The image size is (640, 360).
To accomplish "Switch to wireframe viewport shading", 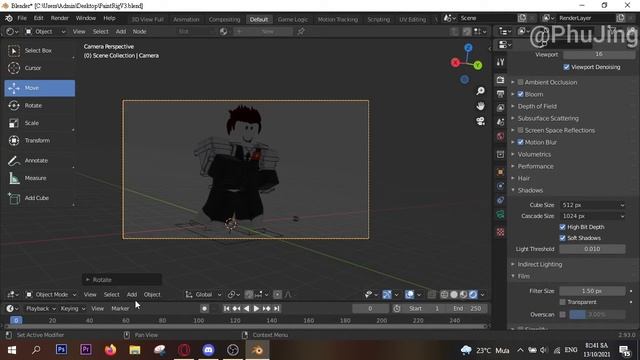I will 444,294.
